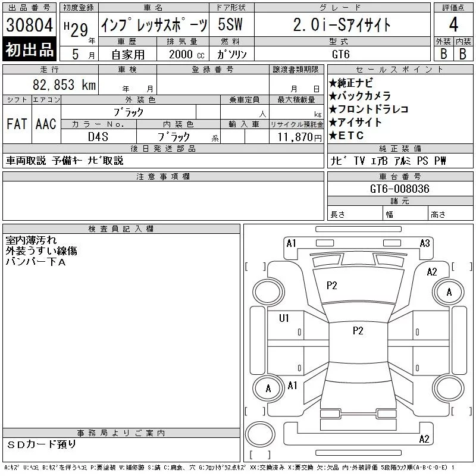Select the front-left wheel circle
Screen dimensions: 476x476
(x=268, y=292)
